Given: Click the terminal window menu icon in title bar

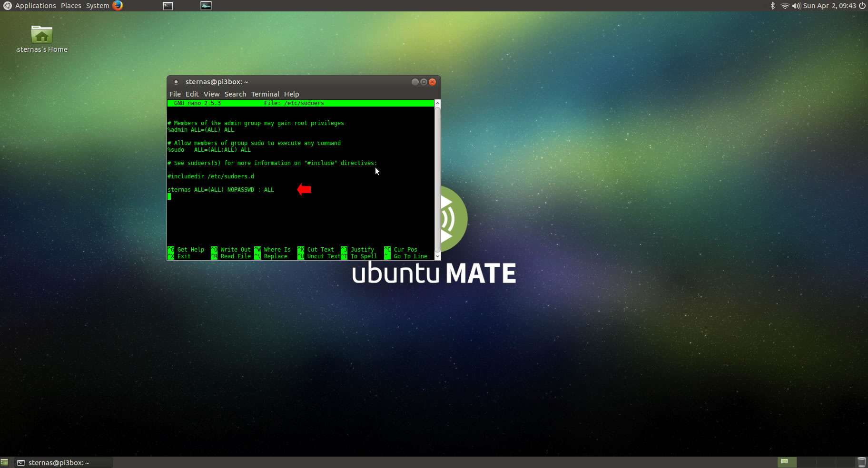Looking at the screenshot, I should (x=176, y=82).
